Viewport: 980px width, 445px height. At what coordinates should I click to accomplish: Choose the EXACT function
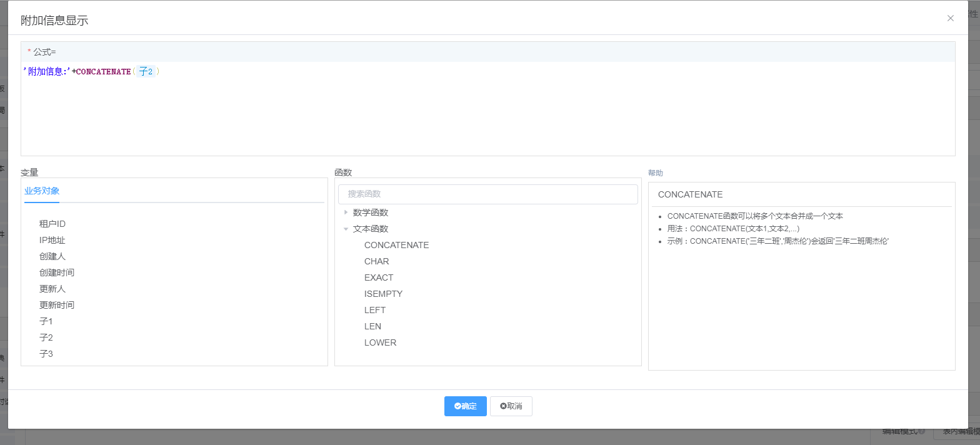[379, 277]
